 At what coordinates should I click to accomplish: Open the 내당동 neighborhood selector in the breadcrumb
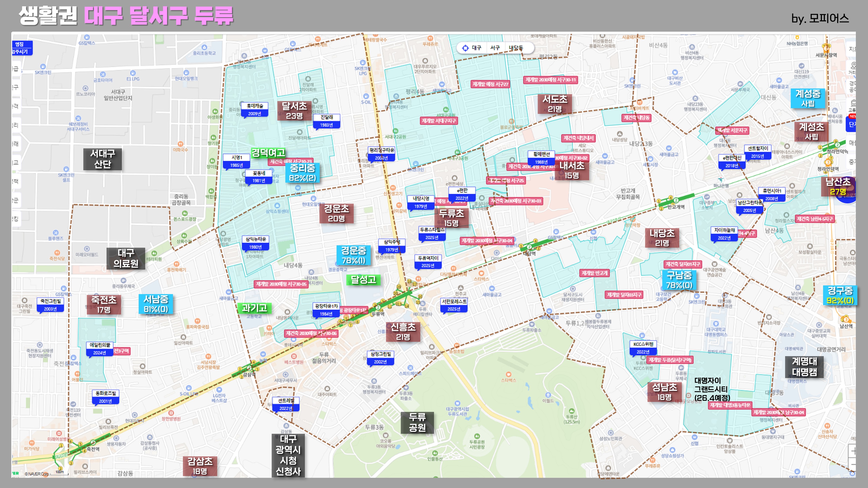pos(516,48)
